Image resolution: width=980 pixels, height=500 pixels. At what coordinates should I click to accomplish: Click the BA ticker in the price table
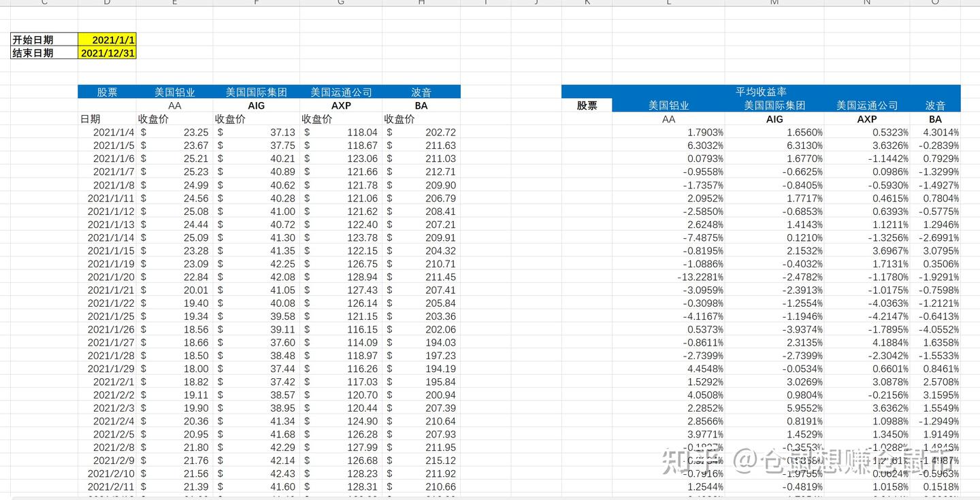coord(421,105)
